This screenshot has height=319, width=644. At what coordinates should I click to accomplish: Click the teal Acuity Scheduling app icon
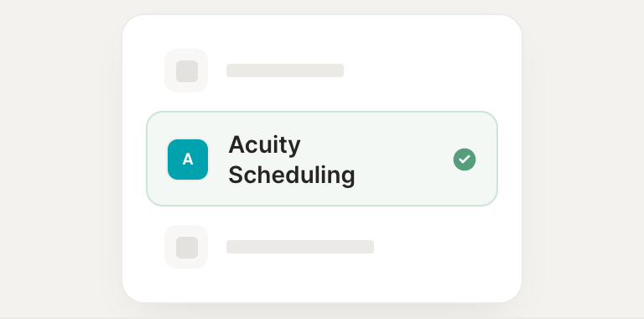click(188, 159)
